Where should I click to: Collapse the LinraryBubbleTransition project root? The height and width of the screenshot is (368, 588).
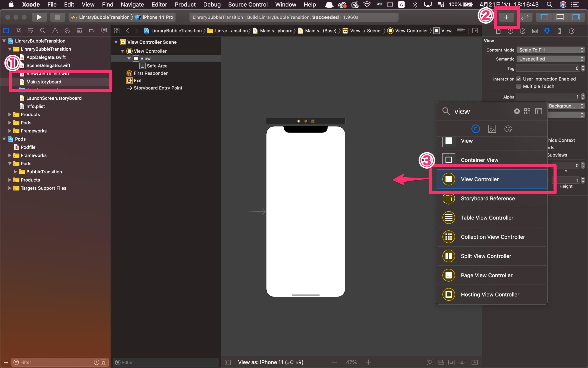pyautogui.click(x=4, y=41)
